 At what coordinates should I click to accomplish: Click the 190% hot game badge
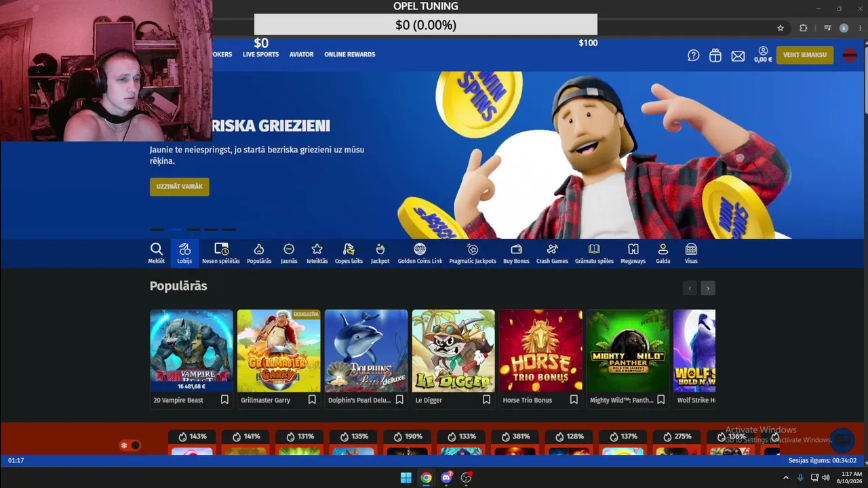coord(409,436)
